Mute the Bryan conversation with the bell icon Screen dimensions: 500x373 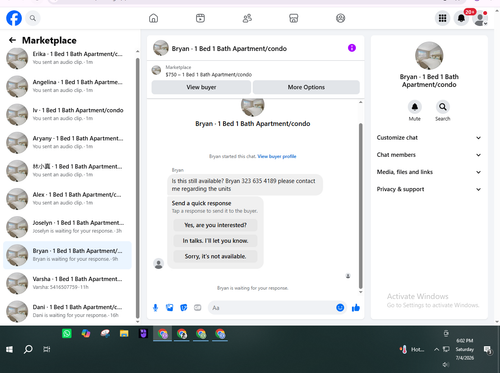415,107
